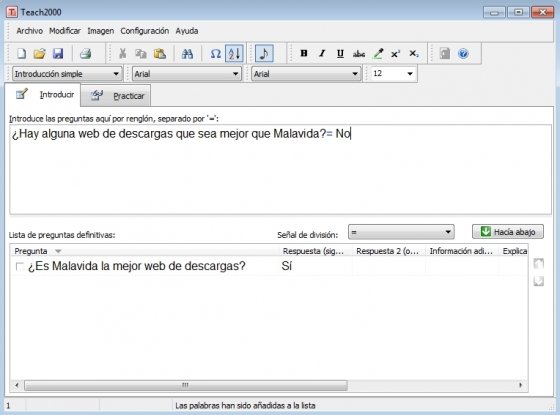Sort by the Pregunta column header

point(145,251)
